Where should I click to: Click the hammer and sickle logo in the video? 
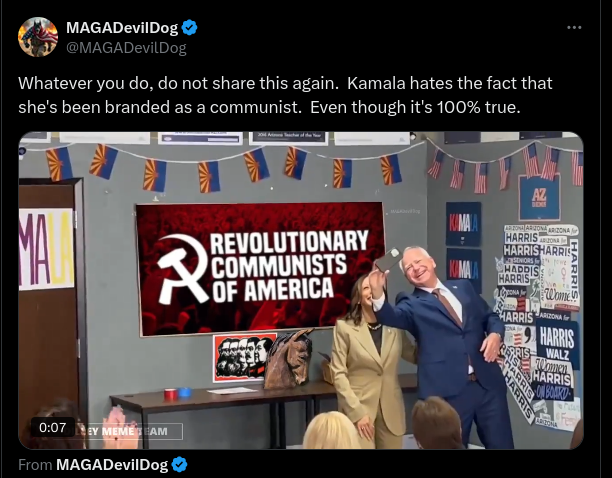(x=182, y=269)
